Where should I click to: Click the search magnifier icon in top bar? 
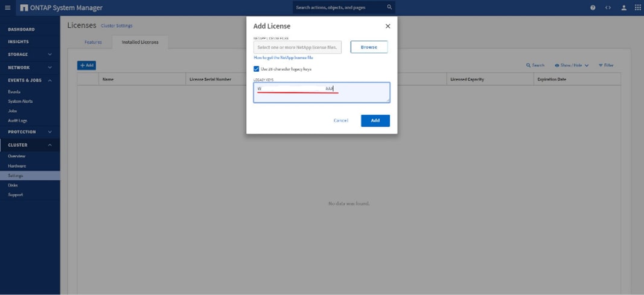[389, 7]
